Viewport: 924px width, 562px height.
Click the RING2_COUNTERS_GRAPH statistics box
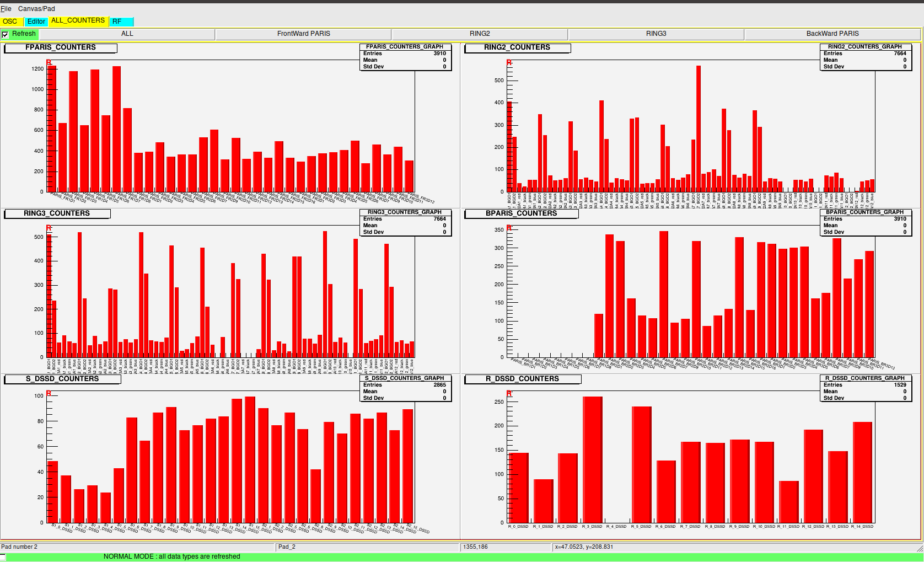(x=865, y=57)
